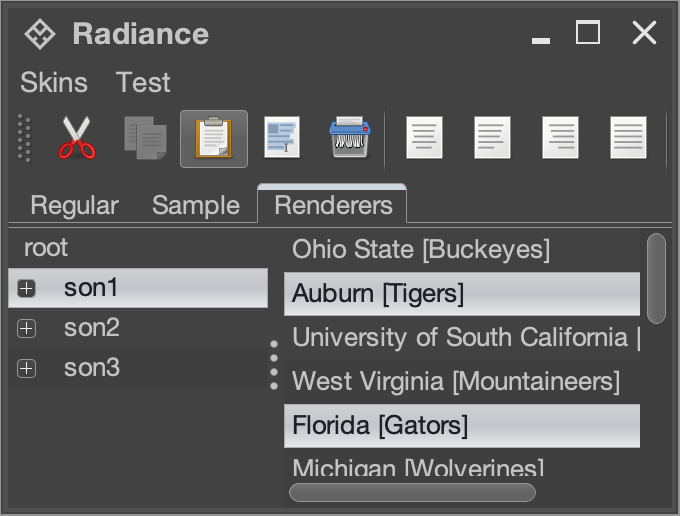Select Michigan [Wolverines] list item
Image resolution: width=680 pixels, height=516 pixels.
[x=462, y=462]
